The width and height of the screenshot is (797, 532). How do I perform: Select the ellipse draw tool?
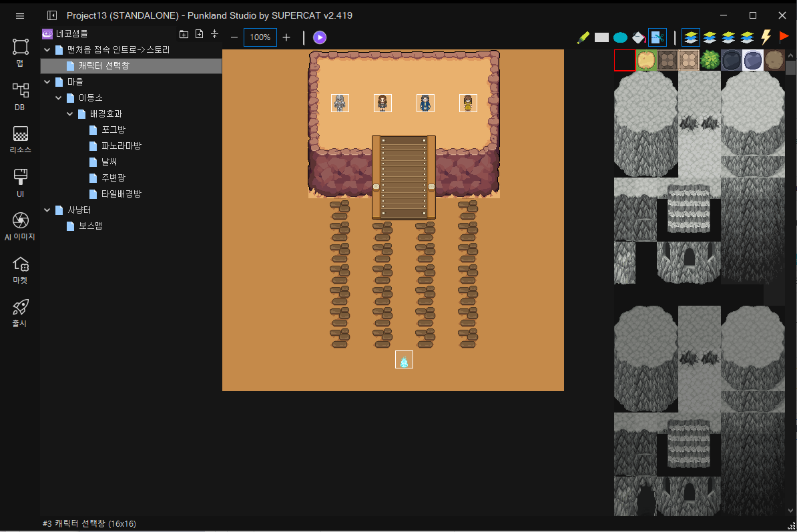[620, 37]
